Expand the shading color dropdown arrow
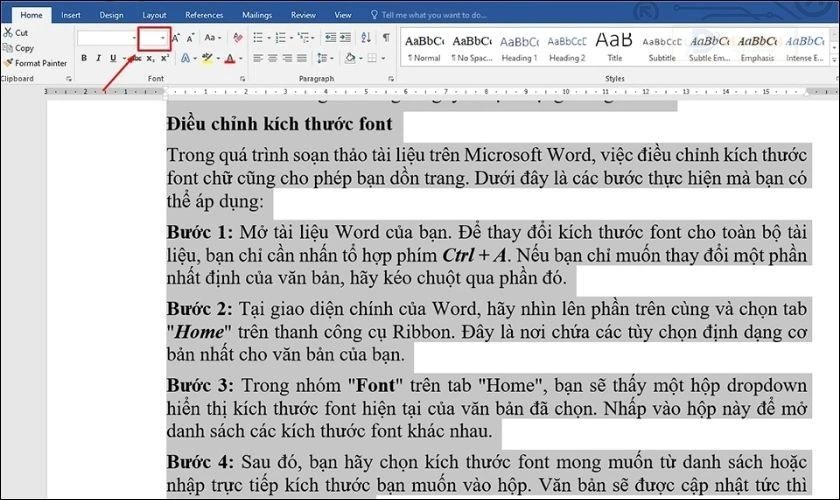840x500 pixels. [x=361, y=58]
